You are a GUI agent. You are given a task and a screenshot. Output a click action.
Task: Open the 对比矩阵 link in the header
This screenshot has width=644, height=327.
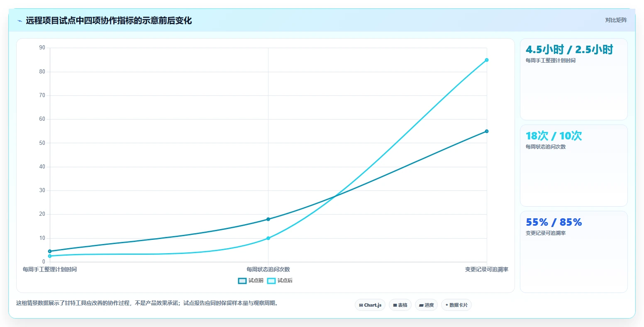[616, 20]
